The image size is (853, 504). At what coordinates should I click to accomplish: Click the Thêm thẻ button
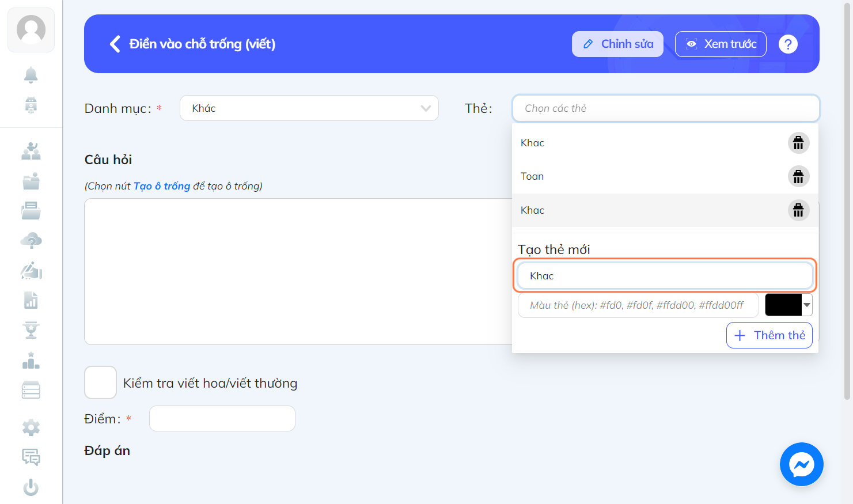[769, 335]
